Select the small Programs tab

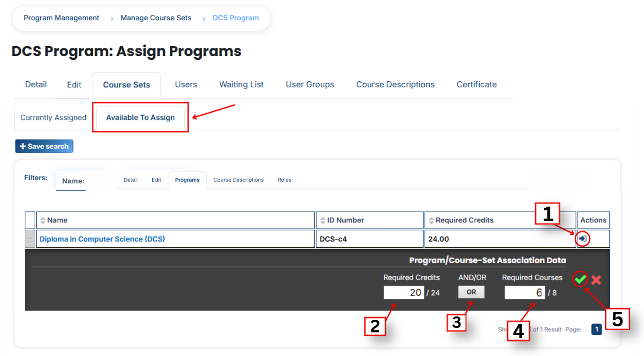tap(187, 180)
